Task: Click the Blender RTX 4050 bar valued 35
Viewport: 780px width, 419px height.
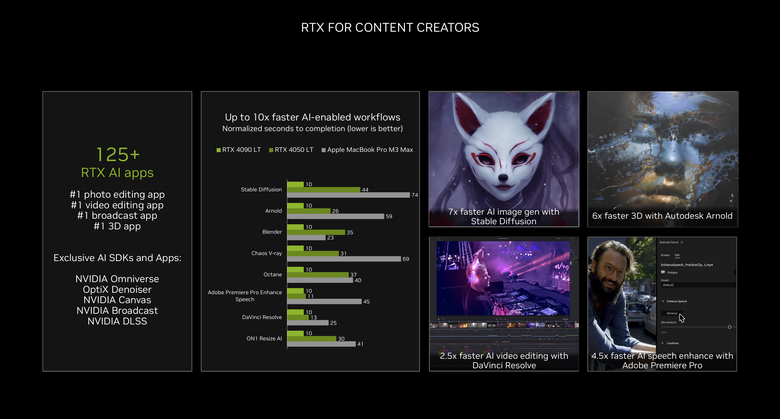Action: coord(316,232)
